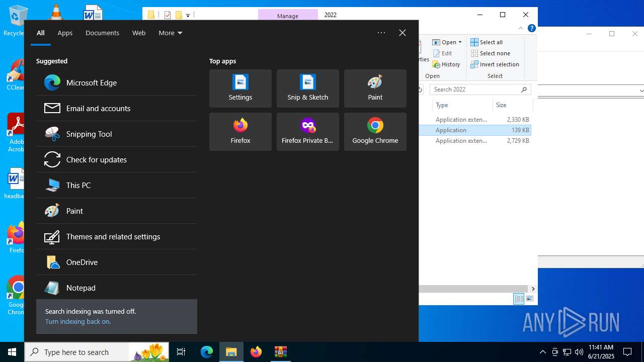Show hidden system tray icons

pos(542,352)
